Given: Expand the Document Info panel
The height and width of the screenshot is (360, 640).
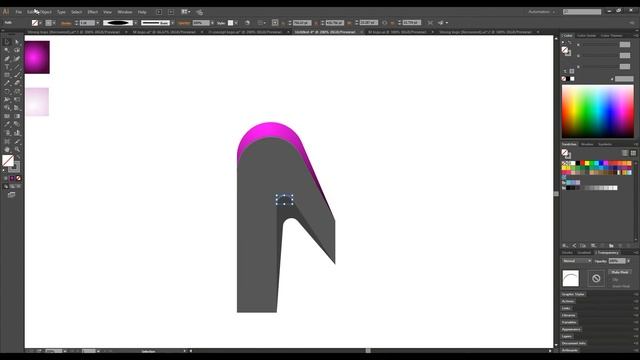Looking at the screenshot, I should (x=573, y=343).
